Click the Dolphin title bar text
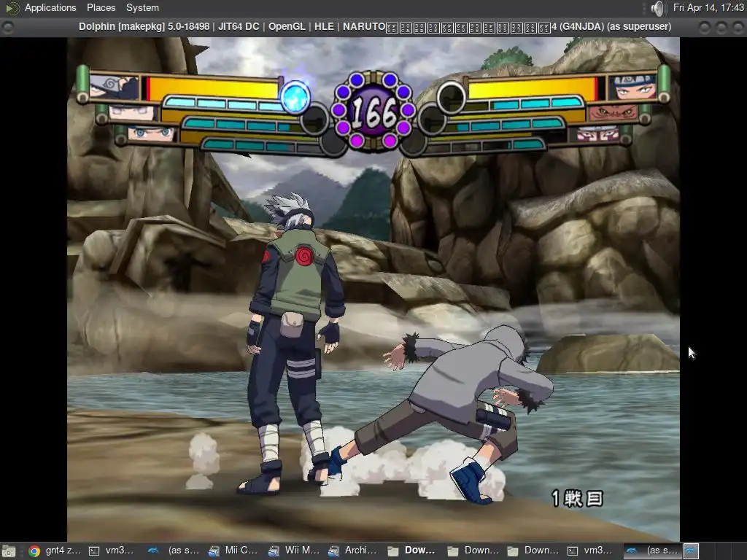This screenshot has height=560, width=747. pyautogui.click(x=375, y=27)
